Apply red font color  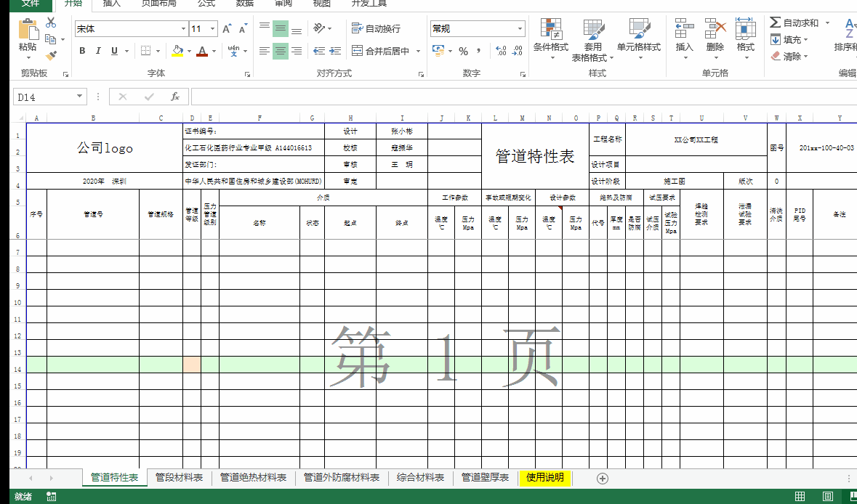[x=202, y=51]
